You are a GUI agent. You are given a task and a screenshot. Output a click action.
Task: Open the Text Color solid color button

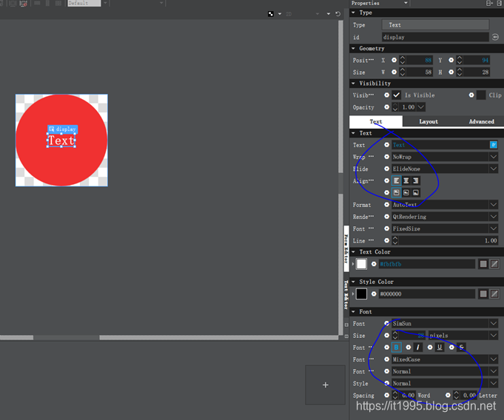click(483, 264)
